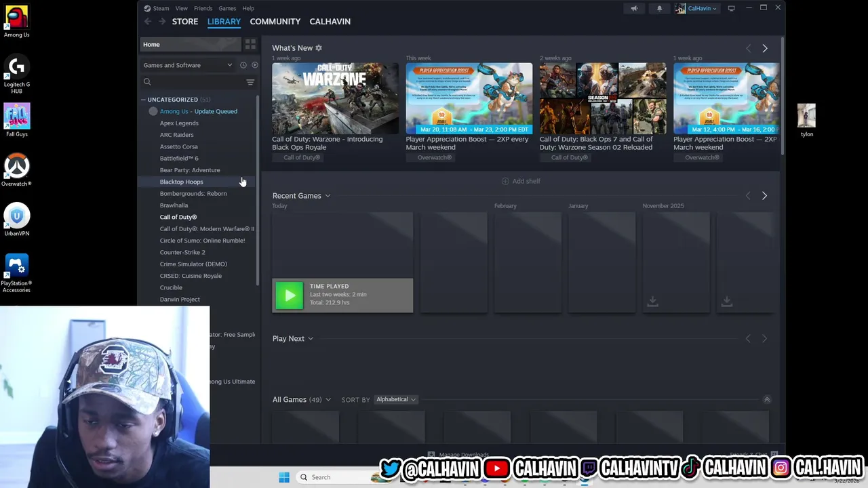Screen dimensions: 868x488
Task: Open Overwatch tag under first 2XP news
Action: pos(434,158)
